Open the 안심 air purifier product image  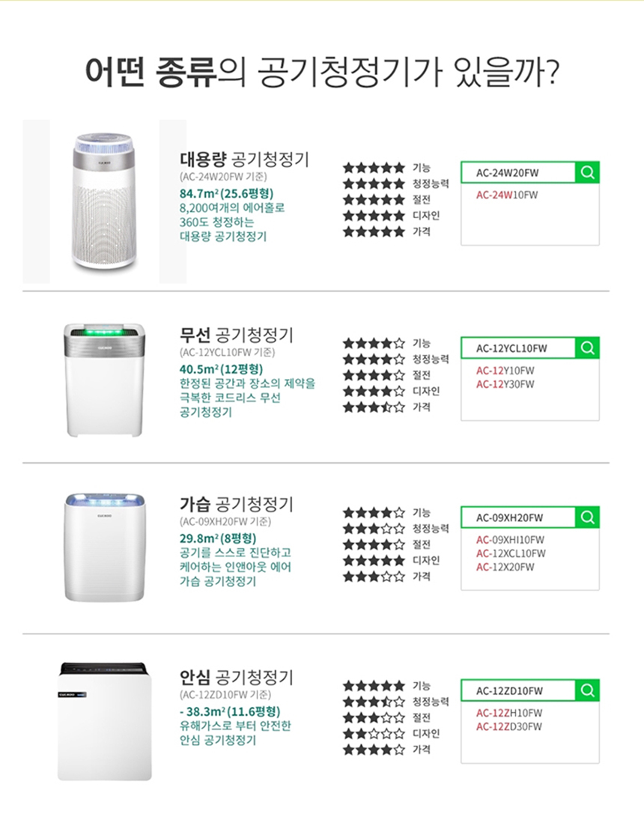coord(104,720)
